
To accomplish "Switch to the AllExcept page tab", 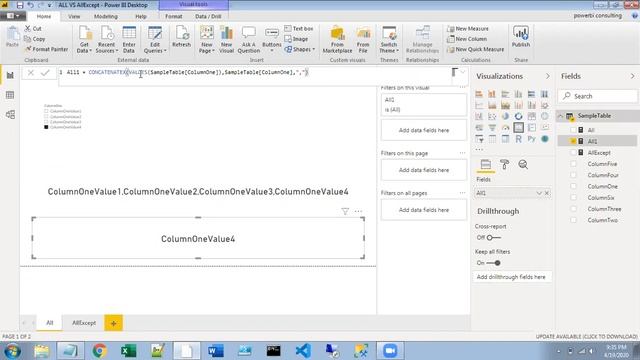I will pyautogui.click(x=84, y=323).
